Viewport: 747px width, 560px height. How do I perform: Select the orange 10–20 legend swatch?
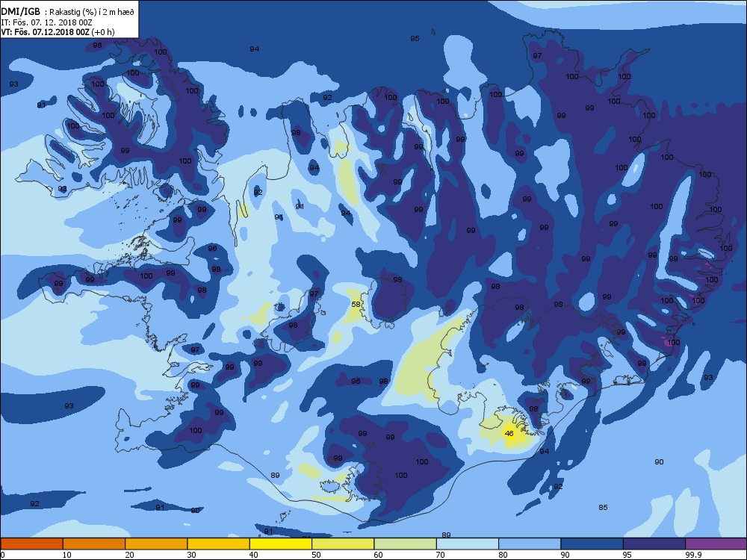click(x=94, y=544)
